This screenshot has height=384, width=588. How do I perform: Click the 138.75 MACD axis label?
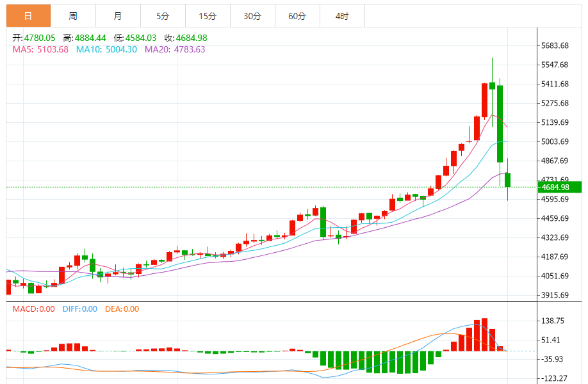[x=553, y=321]
